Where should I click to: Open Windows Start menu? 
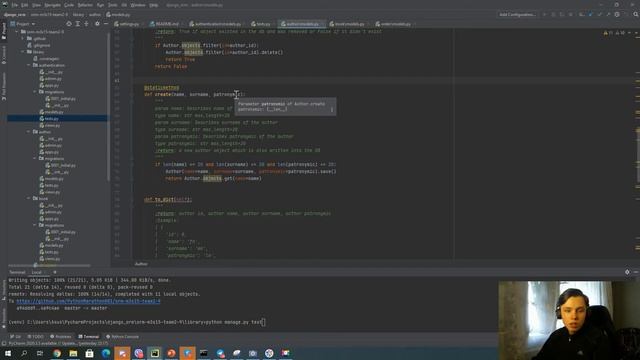pos(8,353)
